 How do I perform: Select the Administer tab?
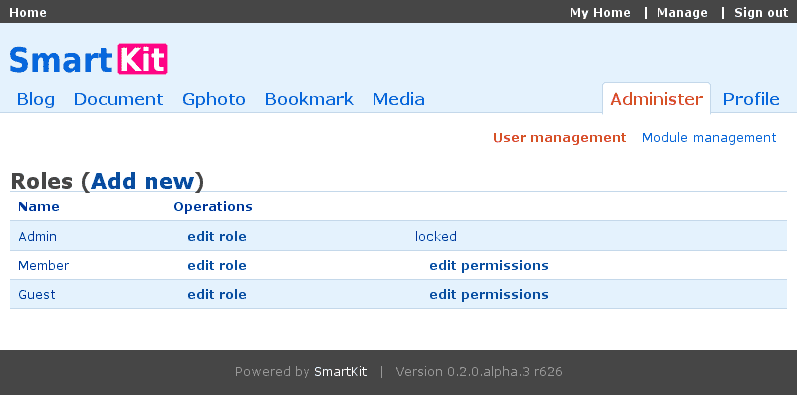[x=656, y=99]
